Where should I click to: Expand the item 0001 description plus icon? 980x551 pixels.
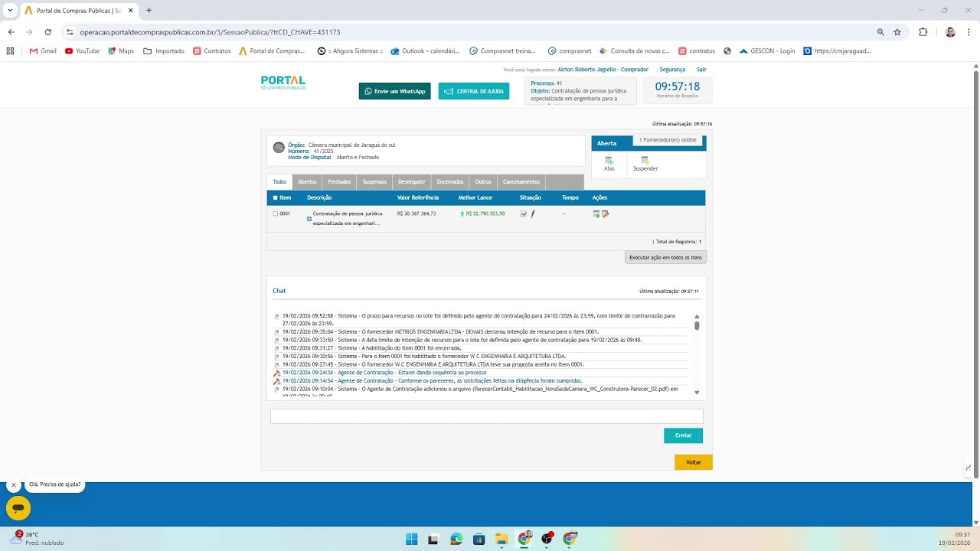pyautogui.click(x=309, y=219)
